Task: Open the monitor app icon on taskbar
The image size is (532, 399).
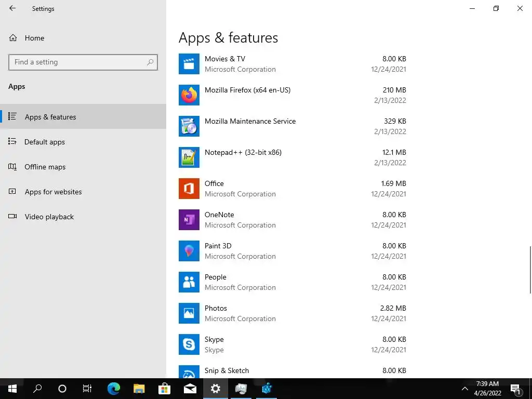Action: point(241,389)
